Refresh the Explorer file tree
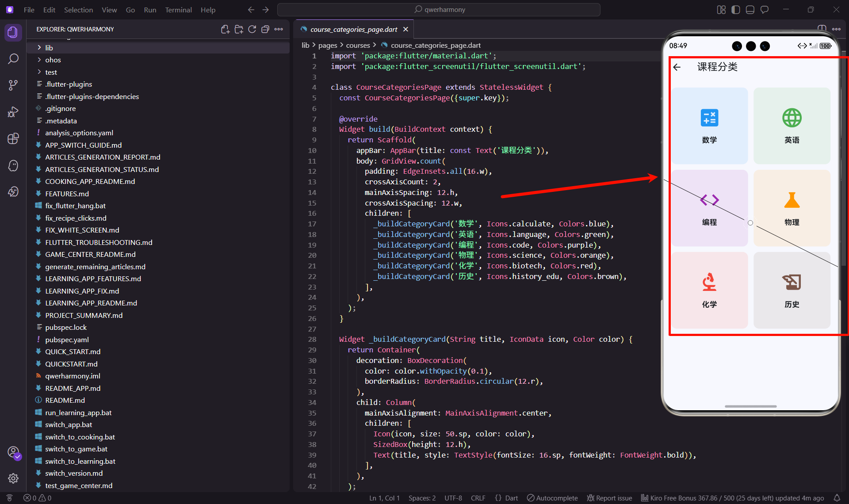This screenshot has height=504, width=849. click(252, 29)
